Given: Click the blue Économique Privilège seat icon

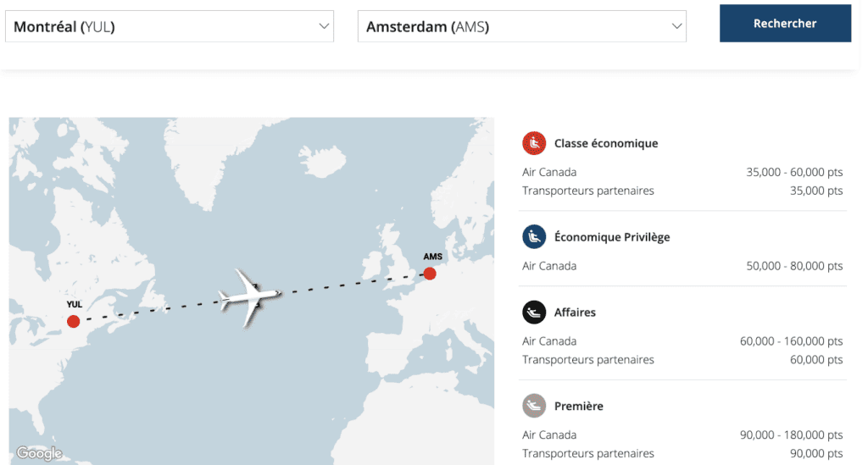Looking at the screenshot, I should [x=534, y=237].
